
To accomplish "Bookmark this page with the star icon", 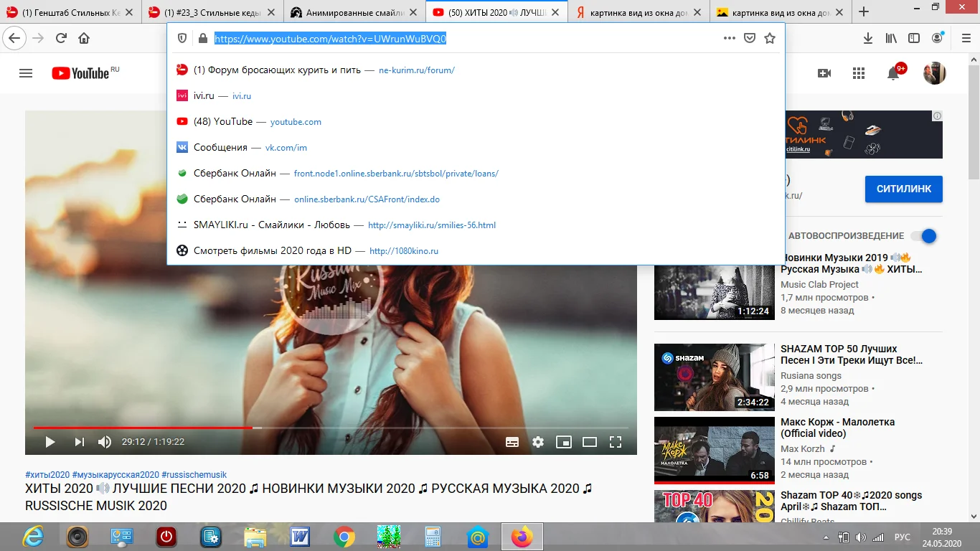I will pyautogui.click(x=770, y=38).
